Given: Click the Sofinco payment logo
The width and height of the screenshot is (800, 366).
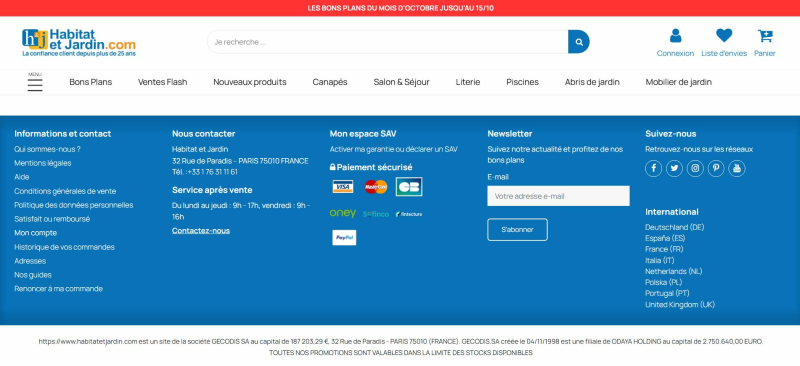Looking at the screenshot, I should 376,214.
